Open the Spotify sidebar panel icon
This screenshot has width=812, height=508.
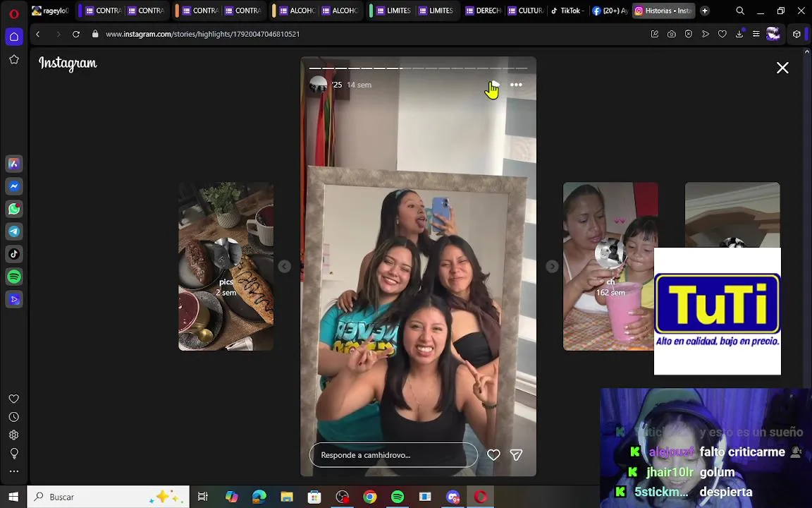point(14,277)
